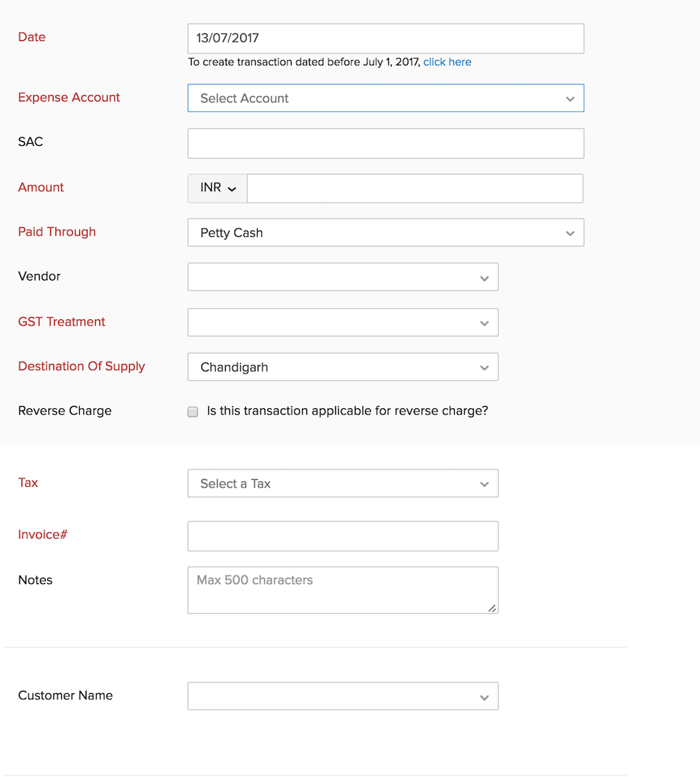Screen dimensions: 700x777
Task: Focus the SAC text field
Action: 385,143
